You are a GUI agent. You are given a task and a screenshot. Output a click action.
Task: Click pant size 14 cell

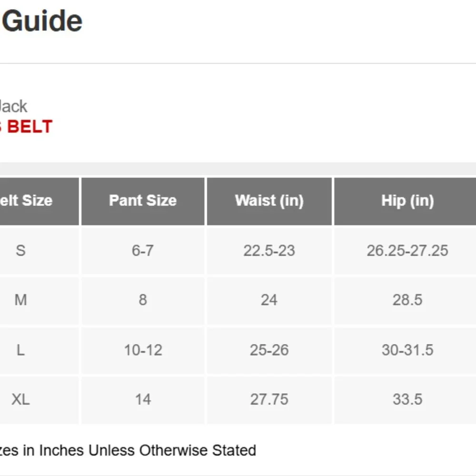point(143,399)
